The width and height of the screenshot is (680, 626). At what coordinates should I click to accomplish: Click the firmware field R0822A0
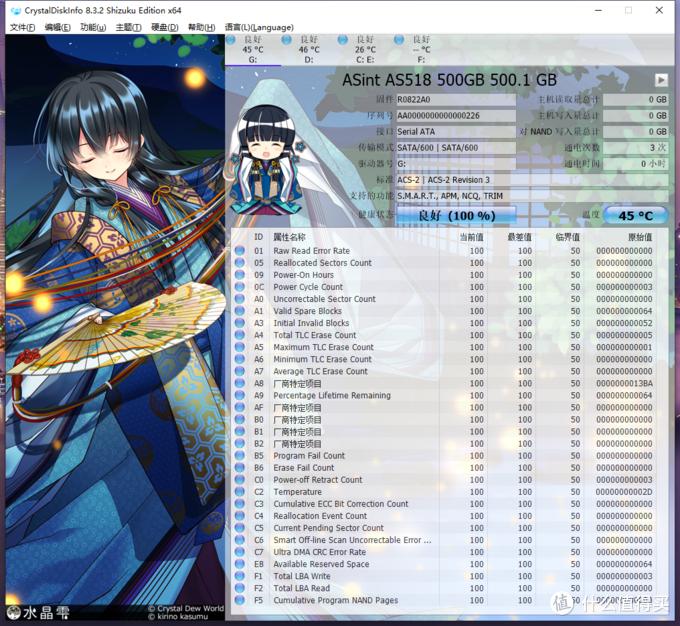click(x=456, y=100)
